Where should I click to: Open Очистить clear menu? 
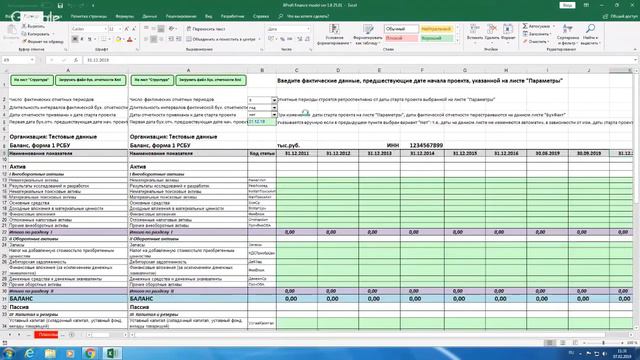536,41
